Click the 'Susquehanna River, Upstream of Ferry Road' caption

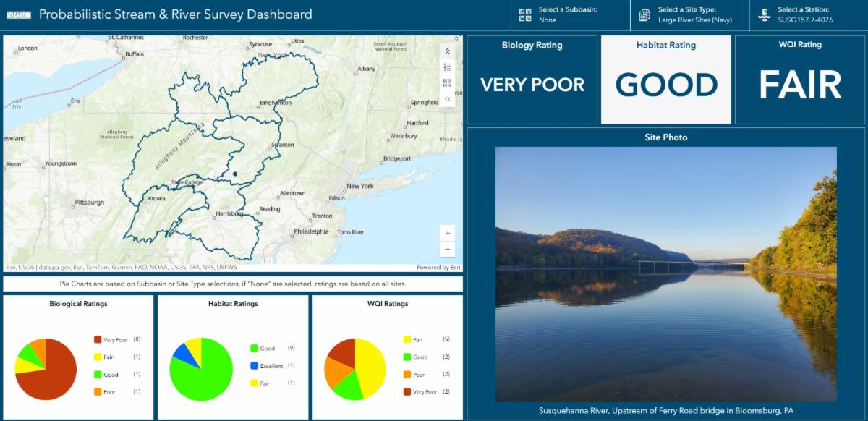pyautogui.click(x=666, y=411)
